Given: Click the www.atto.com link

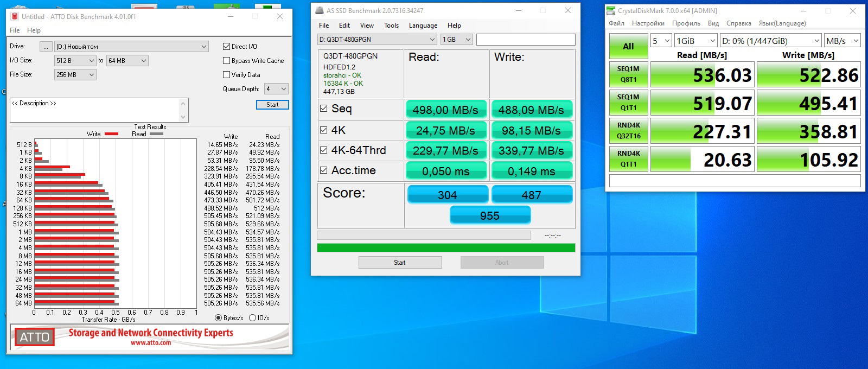Looking at the screenshot, I should point(151,343).
